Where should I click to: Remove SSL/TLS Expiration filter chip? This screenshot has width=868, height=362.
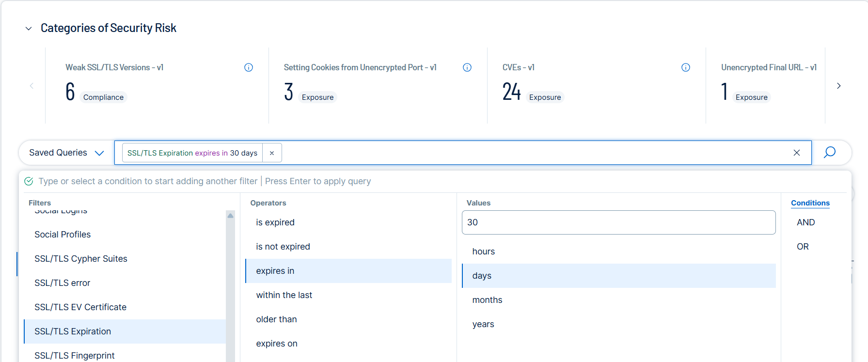[272, 153]
